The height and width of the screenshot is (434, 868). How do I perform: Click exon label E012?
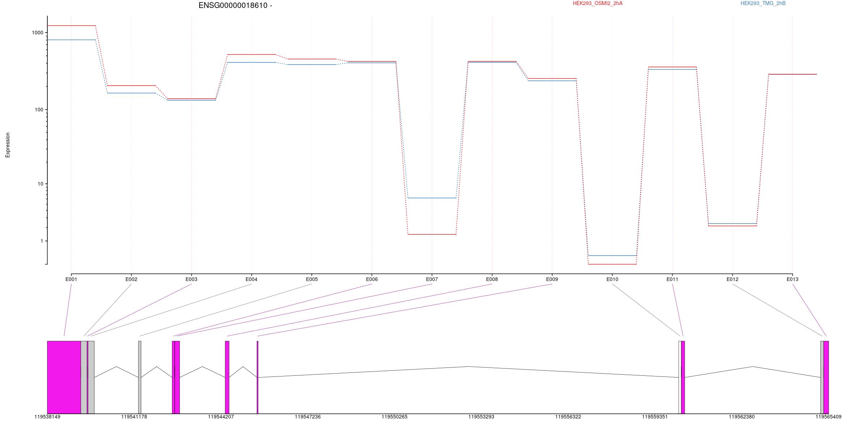[x=732, y=279]
